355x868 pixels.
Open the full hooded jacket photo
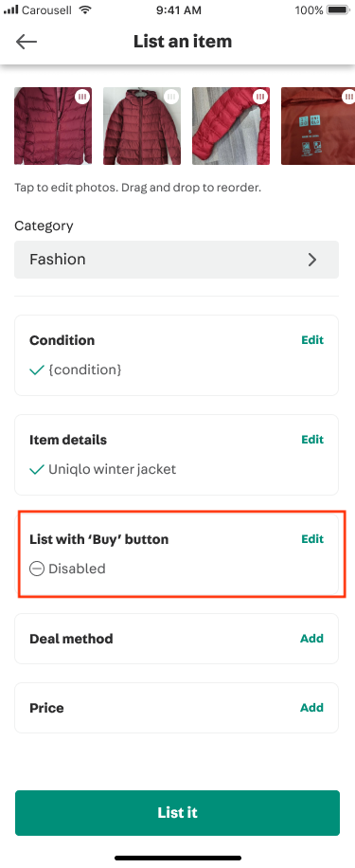142,126
